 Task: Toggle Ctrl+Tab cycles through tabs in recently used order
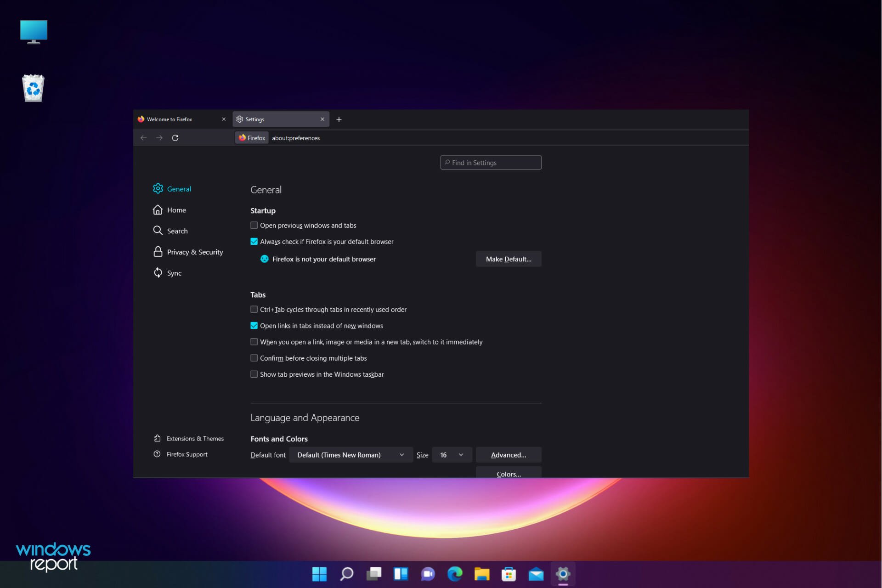pos(254,309)
